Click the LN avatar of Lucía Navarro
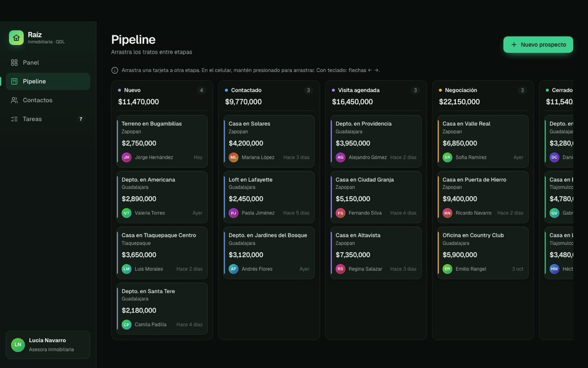The height and width of the screenshot is (368, 588). click(x=18, y=345)
